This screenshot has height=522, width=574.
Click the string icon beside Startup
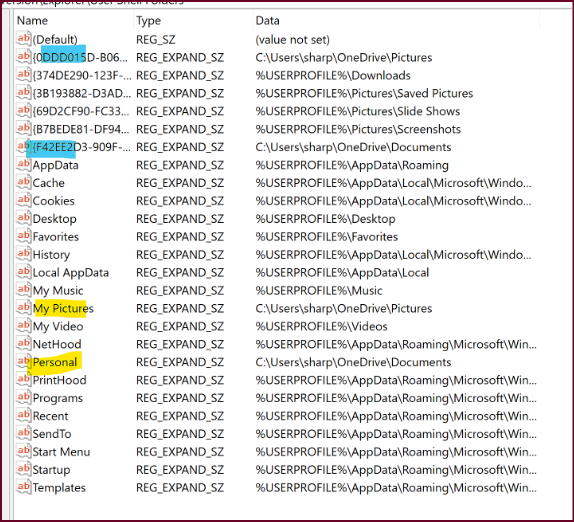(x=24, y=469)
